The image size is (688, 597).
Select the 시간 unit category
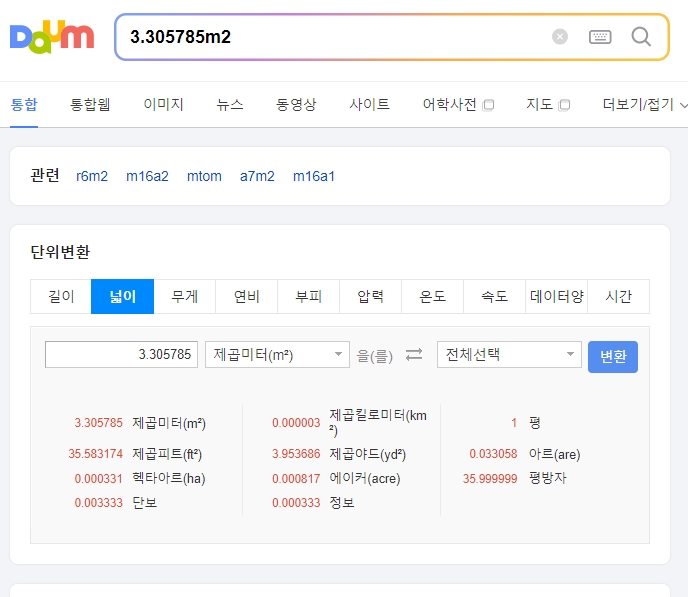click(x=619, y=297)
